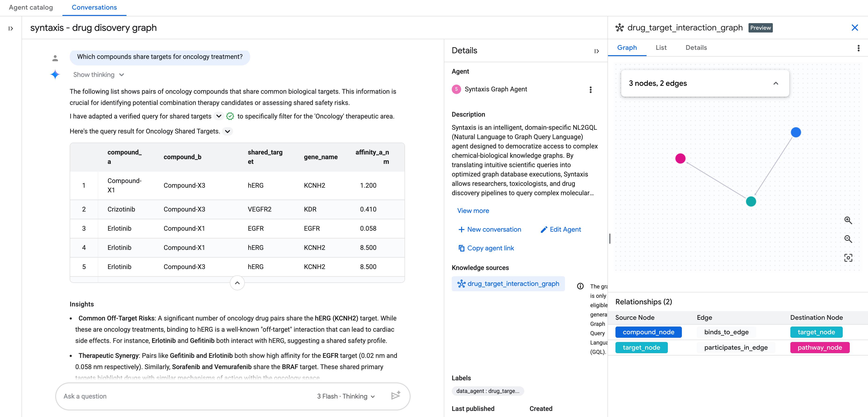Click the participates_in_edge label
Image resolution: width=868 pixels, height=417 pixels.
pos(736,348)
